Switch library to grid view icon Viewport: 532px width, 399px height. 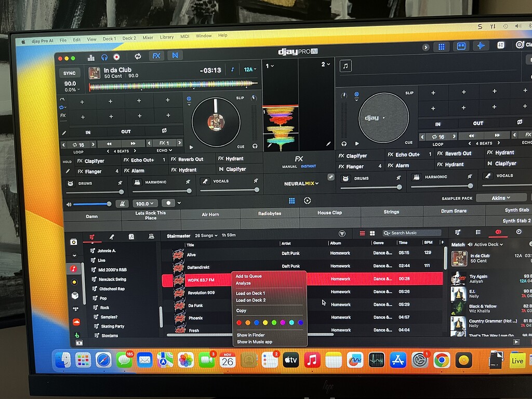pyautogui.click(x=373, y=234)
